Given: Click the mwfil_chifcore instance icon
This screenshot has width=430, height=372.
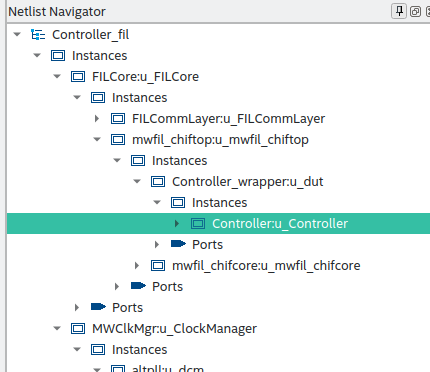Looking at the screenshot, I should 158,266.
